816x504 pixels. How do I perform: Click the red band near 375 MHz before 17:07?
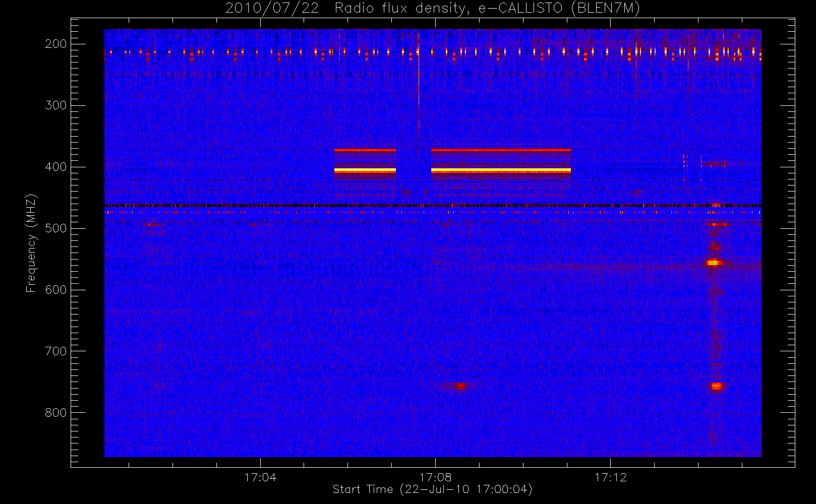(x=365, y=150)
